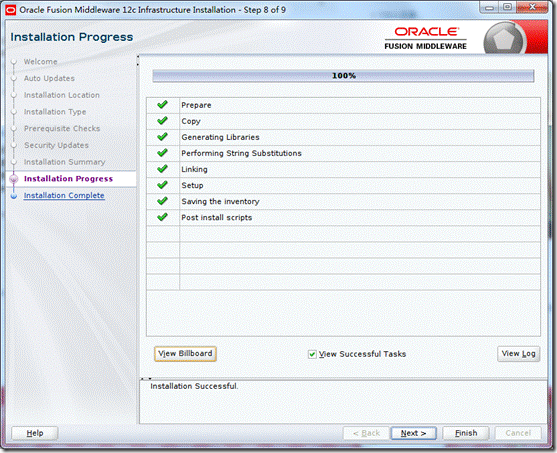Click the Help button
The height and width of the screenshot is (453, 557).
(x=35, y=433)
